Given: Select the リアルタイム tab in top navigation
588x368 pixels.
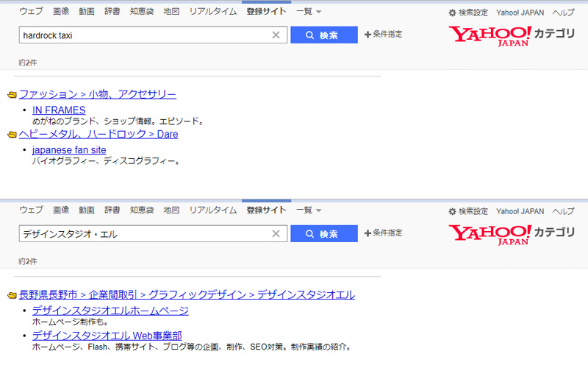Looking at the screenshot, I should coord(213,11).
